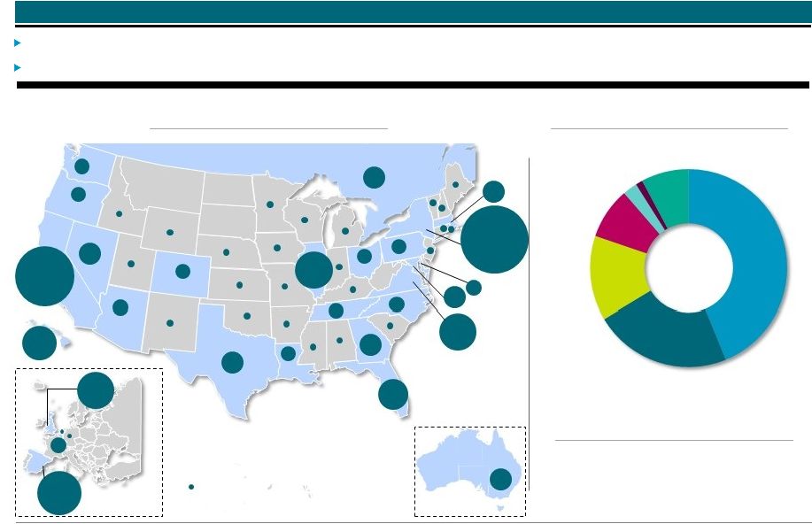Screen dimensions: 812x524
Task: Select the large bubble over Illinois
Action: tap(313, 270)
